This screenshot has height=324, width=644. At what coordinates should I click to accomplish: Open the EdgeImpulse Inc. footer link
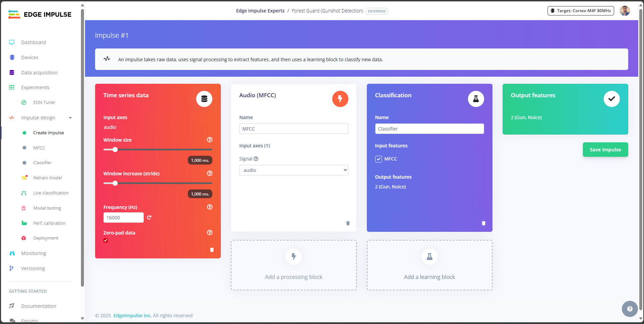[x=132, y=316]
